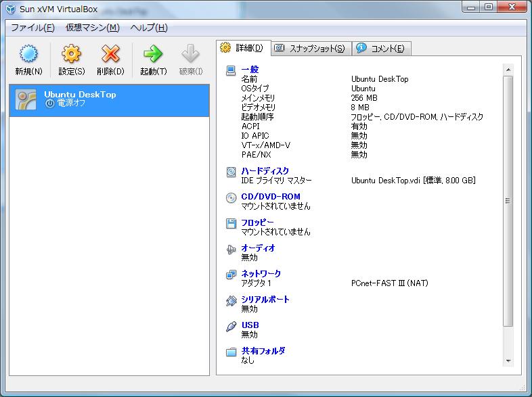Click the VT-x/AMD-V label
The width and height of the screenshot is (532, 397).
pos(266,145)
